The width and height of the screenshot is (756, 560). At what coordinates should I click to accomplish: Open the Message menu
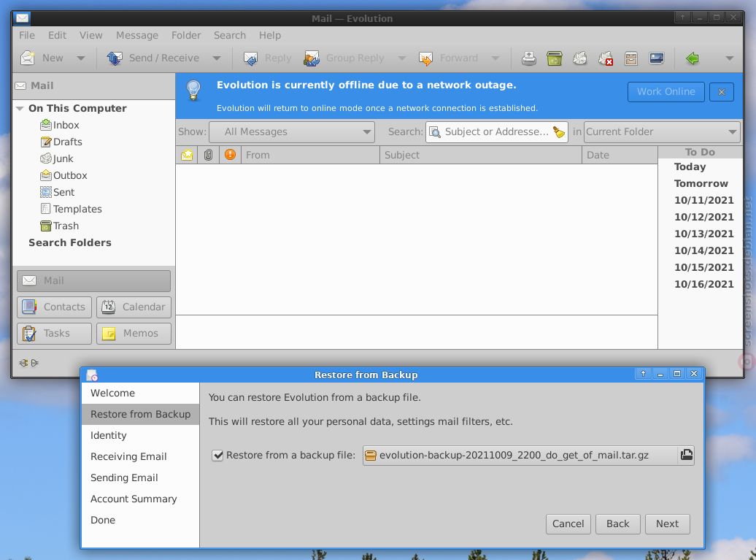pyautogui.click(x=137, y=35)
